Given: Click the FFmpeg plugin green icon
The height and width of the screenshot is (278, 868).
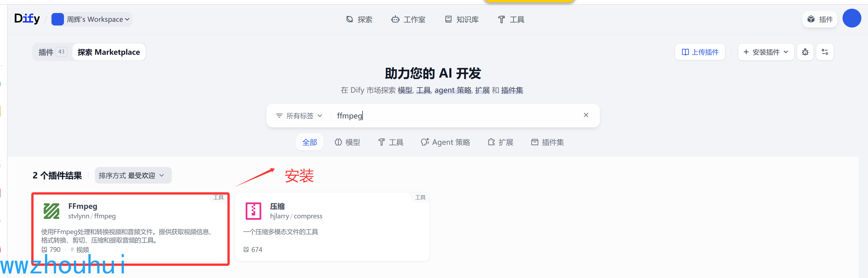Looking at the screenshot, I should point(52,211).
